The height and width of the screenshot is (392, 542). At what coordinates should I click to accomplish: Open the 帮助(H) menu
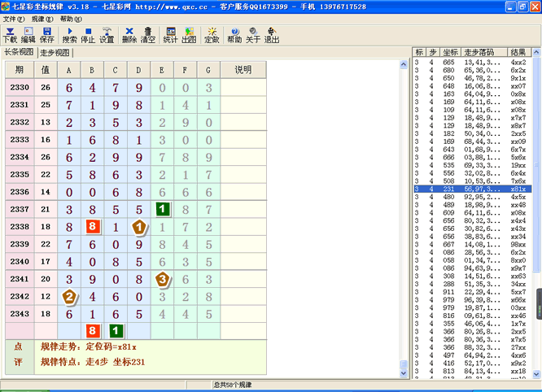71,19
